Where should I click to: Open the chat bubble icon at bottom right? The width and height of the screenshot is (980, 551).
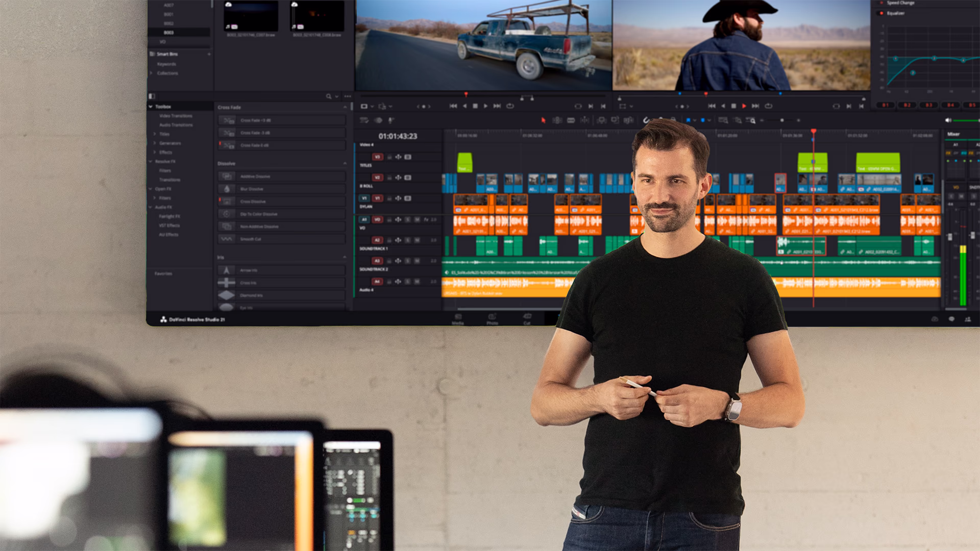tap(951, 319)
